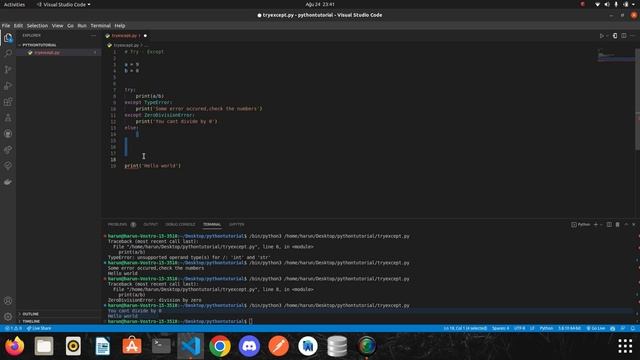The height and width of the screenshot is (360, 640).
Task: Start Go Live server
Action: [x=596, y=328]
